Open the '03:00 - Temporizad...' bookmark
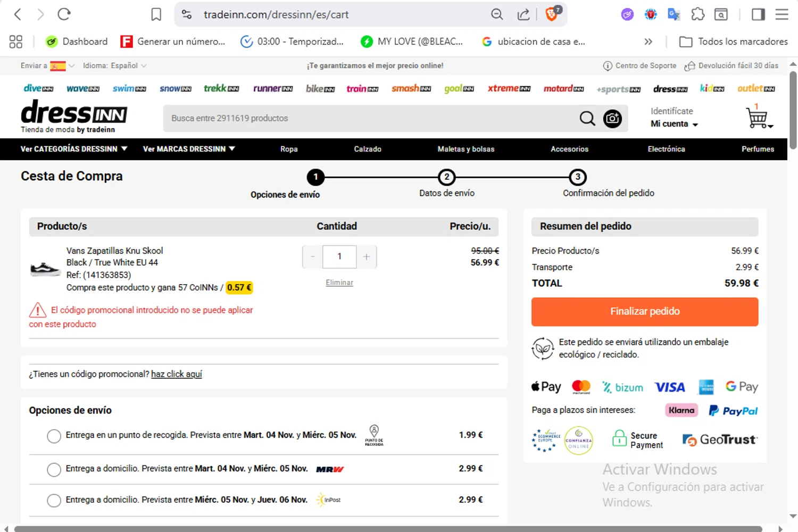This screenshot has width=798, height=532. 292,41
